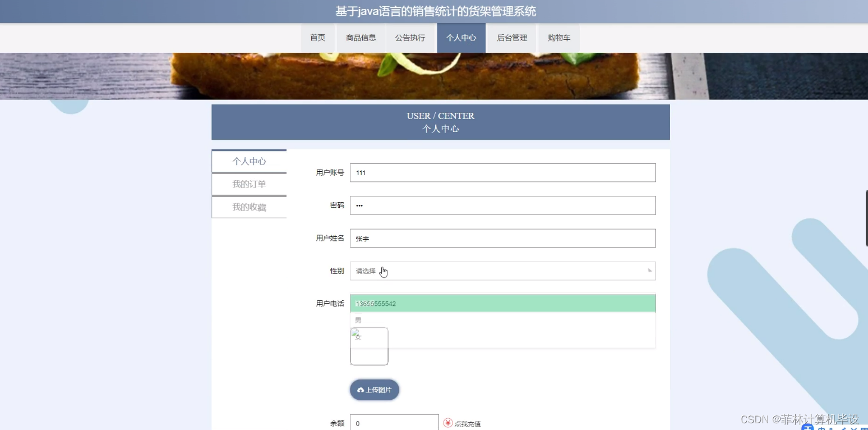Viewport: 868px width, 430px height.
Task: Click the 上传图片 upload button
Action: (x=374, y=390)
